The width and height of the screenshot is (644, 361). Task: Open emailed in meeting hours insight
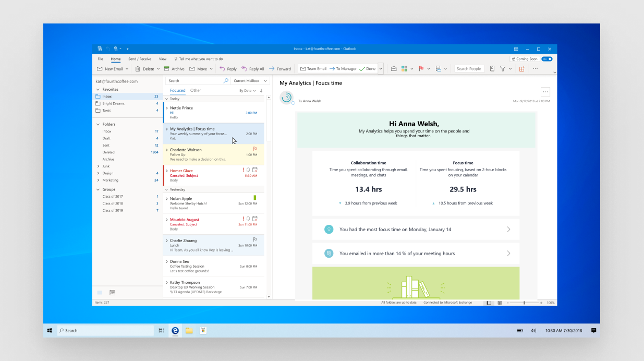pyautogui.click(x=416, y=254)
